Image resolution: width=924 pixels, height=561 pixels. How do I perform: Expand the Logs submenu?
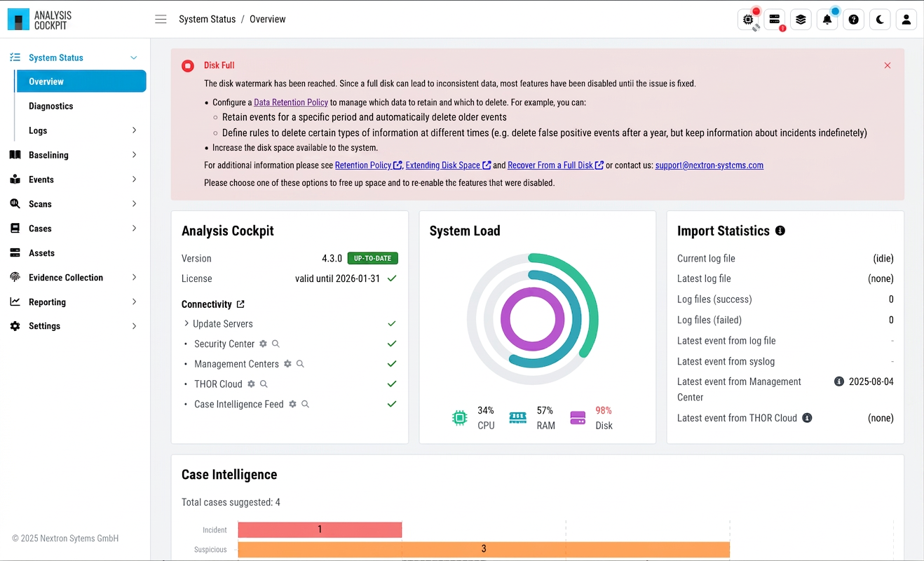134,130
